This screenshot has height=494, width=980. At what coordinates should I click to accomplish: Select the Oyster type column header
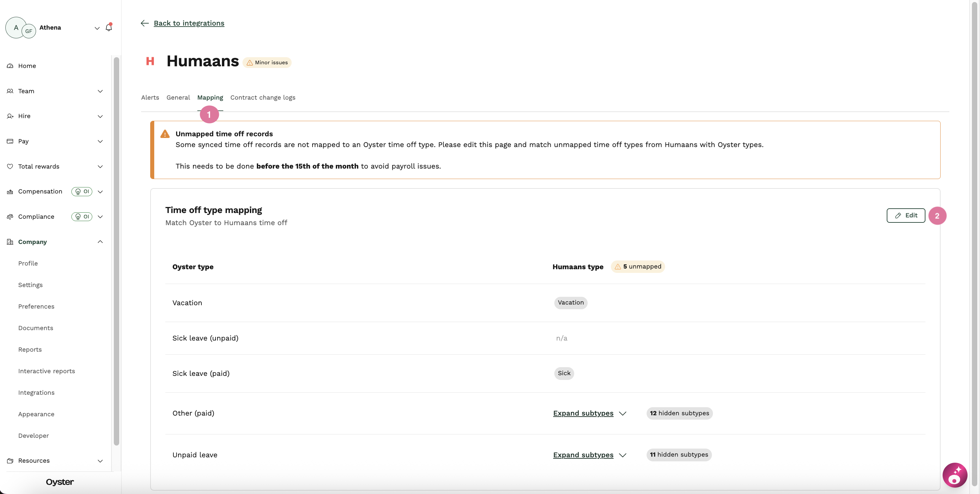[193, 267]
